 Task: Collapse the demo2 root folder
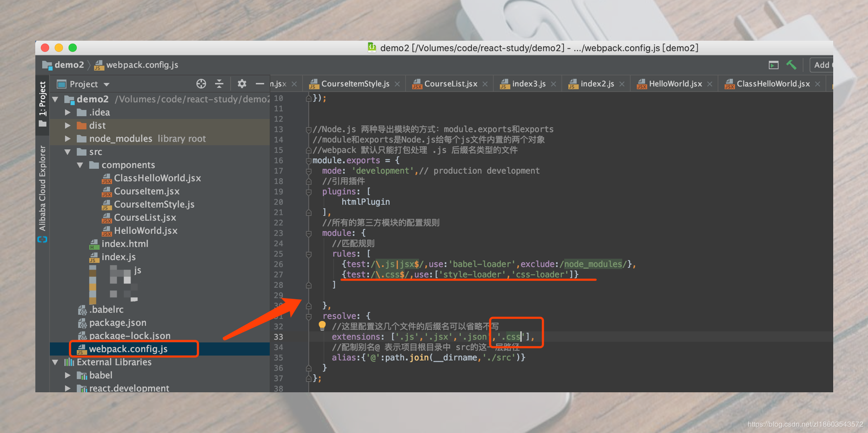pyautogui.click(x=55, y=99)
